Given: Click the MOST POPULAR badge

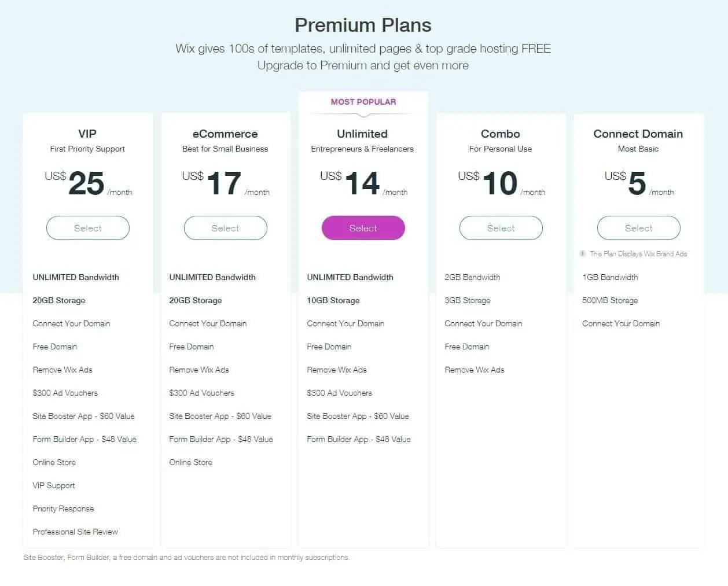Looking at the screenshot, I should (363, 102).
